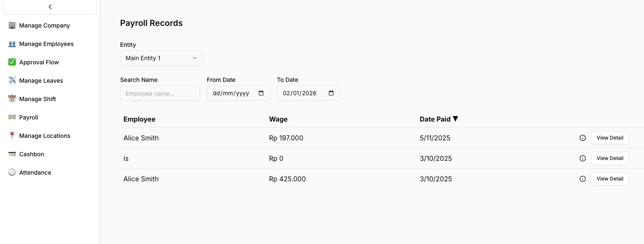
Task: Navigate to the Attendance section
Action: tap(35, 172)
